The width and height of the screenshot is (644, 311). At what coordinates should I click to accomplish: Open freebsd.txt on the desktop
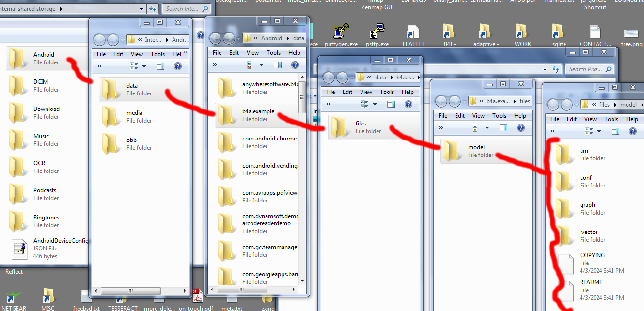(x=86, y=300)
